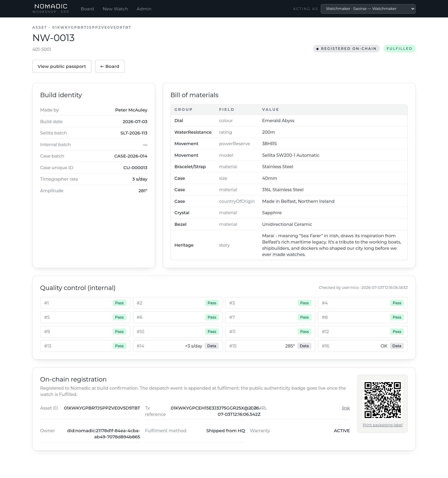Click the 40mm case size value
The width and height of the screenshot is (448, 478).
pyautogui.click(x=269, y=178)
